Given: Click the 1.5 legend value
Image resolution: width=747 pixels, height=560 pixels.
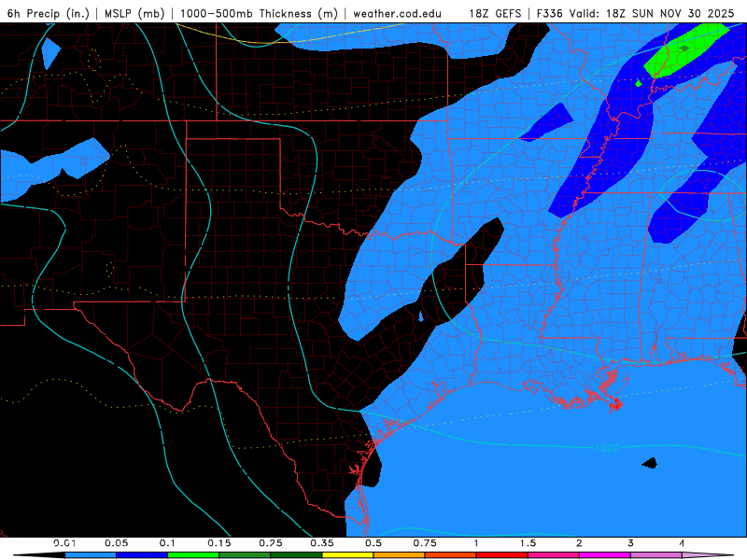Looking at the screenshot, I should click(x=528, y=543).
